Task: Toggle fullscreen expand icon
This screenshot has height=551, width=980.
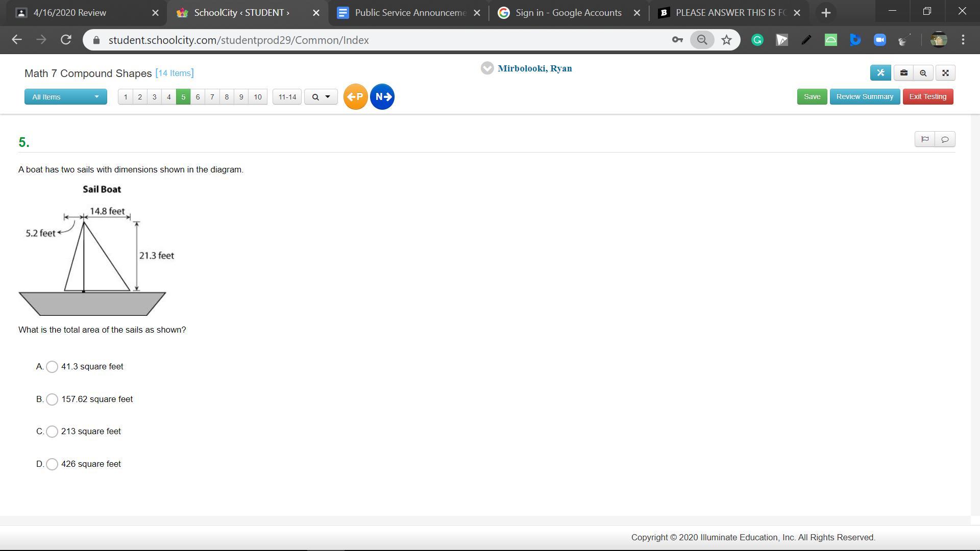Action: [x=945, y=73]
